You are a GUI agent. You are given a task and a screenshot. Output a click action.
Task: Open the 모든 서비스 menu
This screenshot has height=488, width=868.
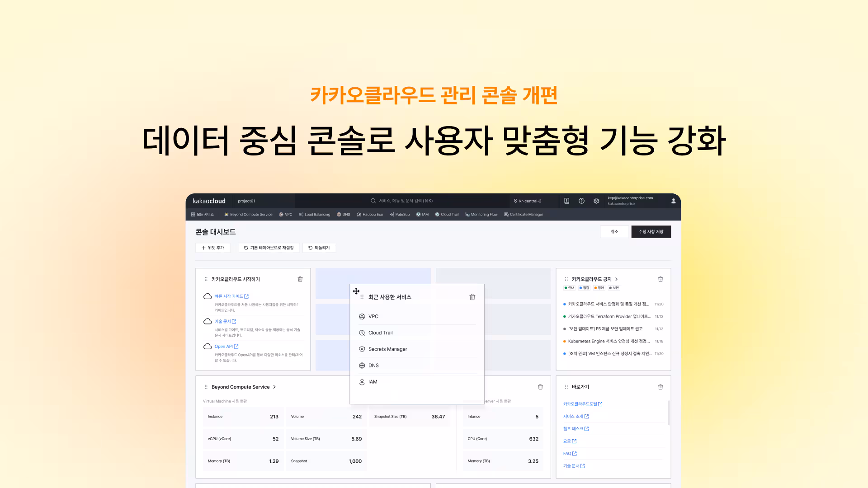(x=202, y=215)
